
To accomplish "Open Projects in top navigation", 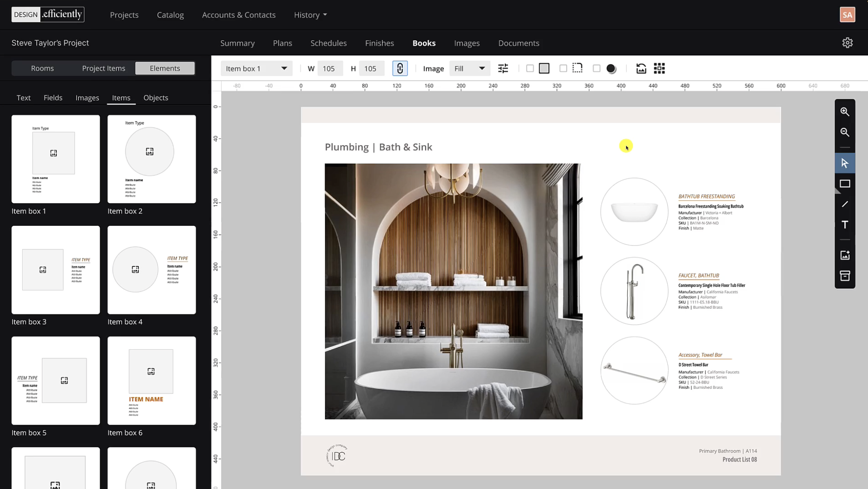I will pyautogui.click(x=124, y=15).
